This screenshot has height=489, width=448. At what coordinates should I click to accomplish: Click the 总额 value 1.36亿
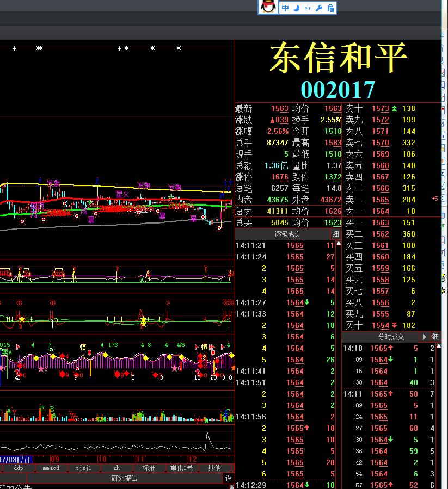pos(277,165)
